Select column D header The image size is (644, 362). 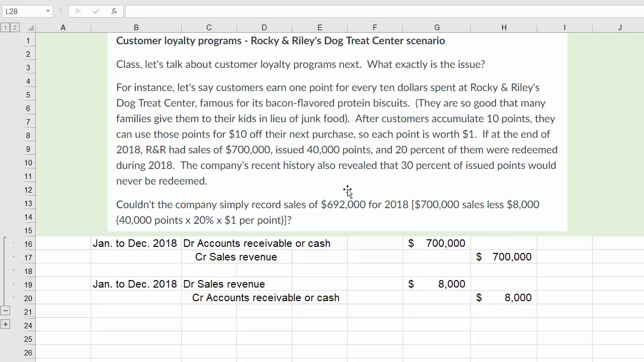pyautogui.click(x=264, y=28)
